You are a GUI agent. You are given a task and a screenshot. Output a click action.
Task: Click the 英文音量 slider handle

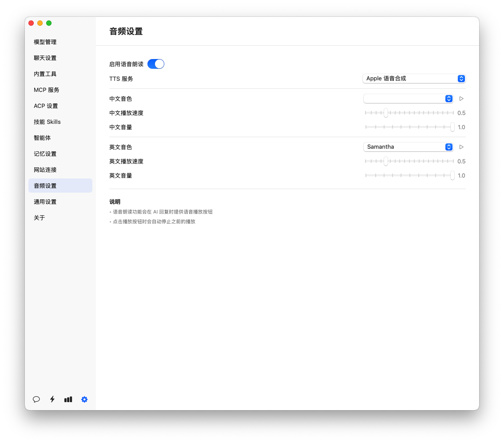[x=452, y=175]
